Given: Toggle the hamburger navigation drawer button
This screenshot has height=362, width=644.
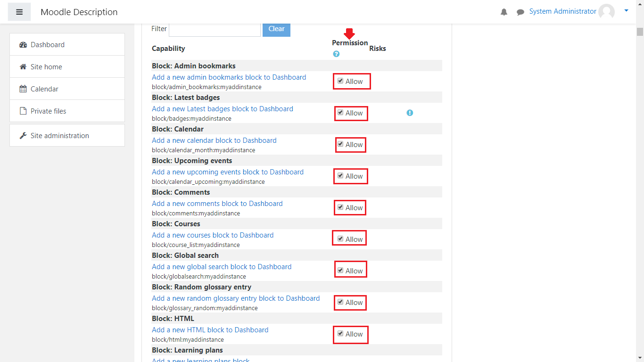Looking at the screenshot, I should pyautogui.click(x=19, y=12).
